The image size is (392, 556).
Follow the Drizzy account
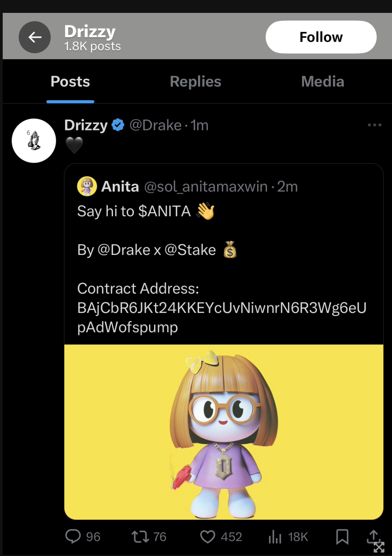coord(321,37)
